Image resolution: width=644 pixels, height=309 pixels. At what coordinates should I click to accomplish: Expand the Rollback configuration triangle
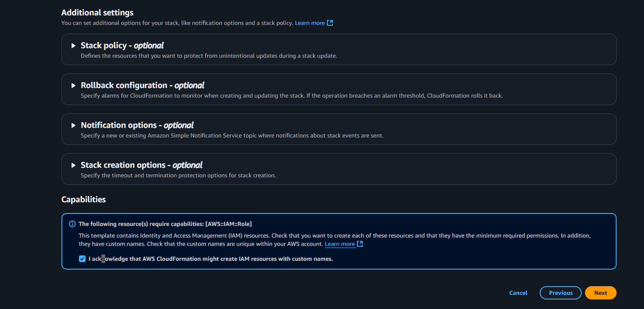coord(74,86)
